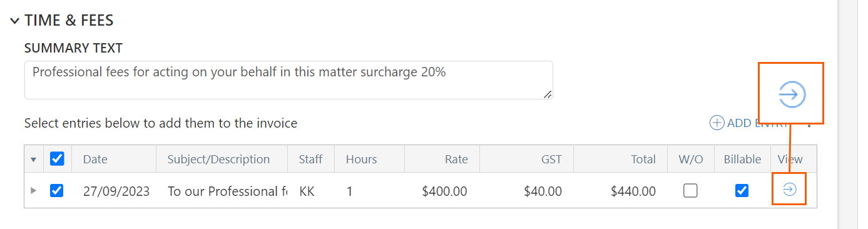The height and width of the screenshot is (229, 868).
Task: Open the table header dropdown arrow
Action: (x=34, y=160)
